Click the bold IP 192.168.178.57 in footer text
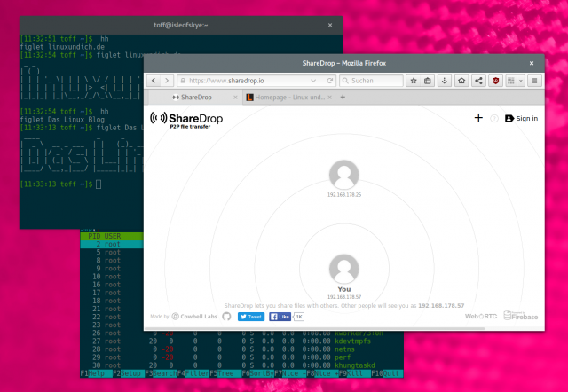Screen dimensions: 568x392 [441, 305]
